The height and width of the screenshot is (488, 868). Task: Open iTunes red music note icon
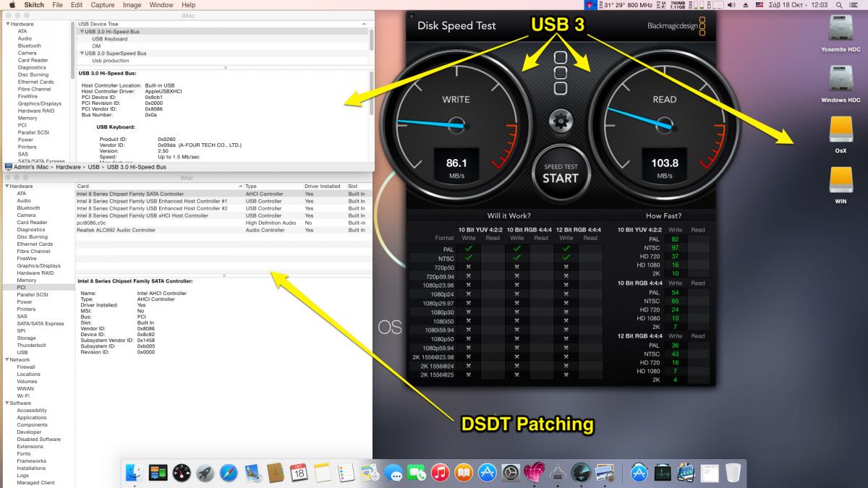(440, 473)
